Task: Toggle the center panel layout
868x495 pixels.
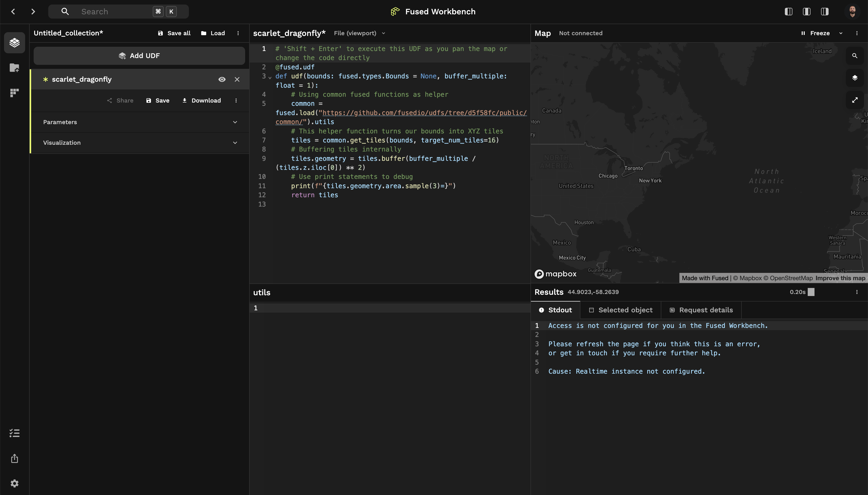Action: click(x=806, y=12)
